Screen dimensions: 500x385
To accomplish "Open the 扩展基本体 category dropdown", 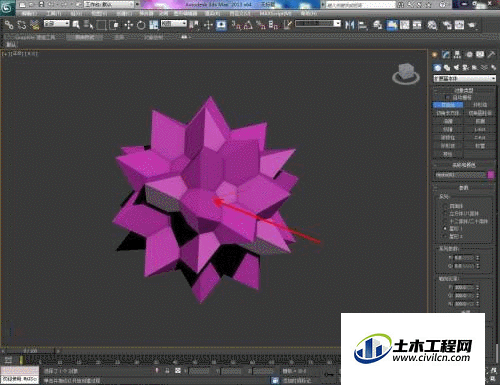I will pos(464,79).
